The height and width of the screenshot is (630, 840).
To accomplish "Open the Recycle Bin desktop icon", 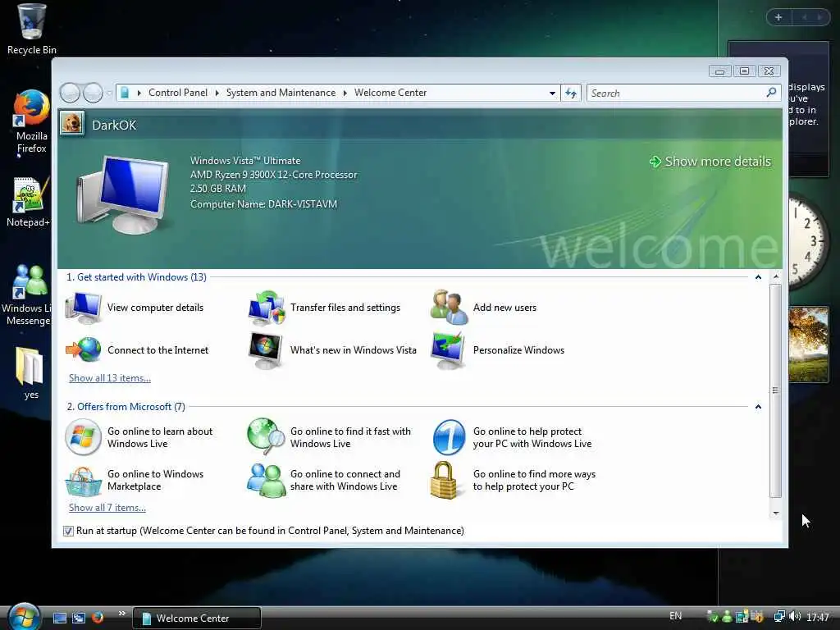I will point(31,30).
